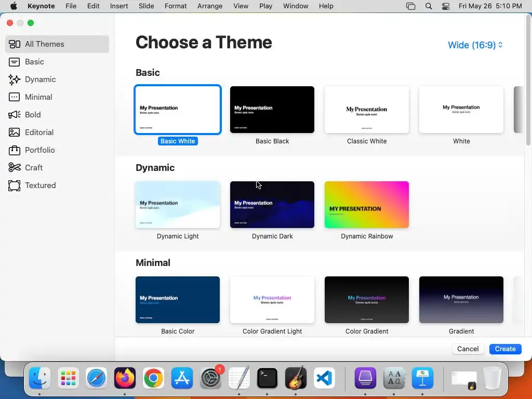This screenshot has height=399, width=532.
Task: Open the View menu
Action: coord(241,6)
